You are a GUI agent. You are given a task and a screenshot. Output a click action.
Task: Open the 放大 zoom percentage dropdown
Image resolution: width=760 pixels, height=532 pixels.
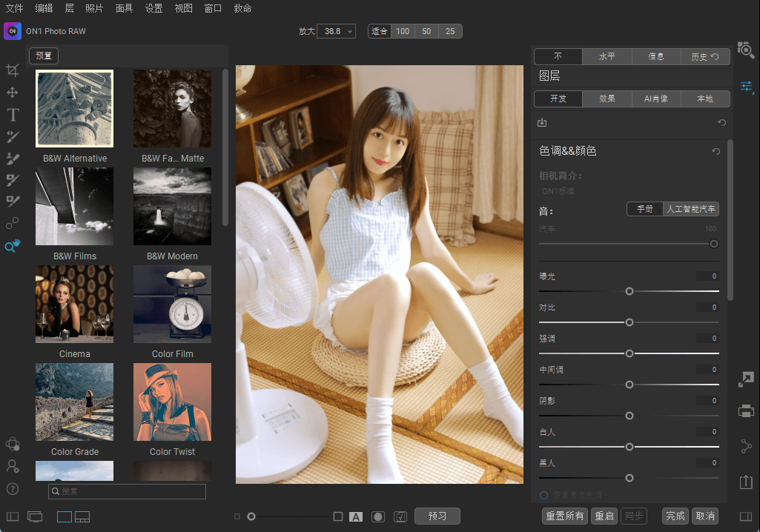point(337,31)
